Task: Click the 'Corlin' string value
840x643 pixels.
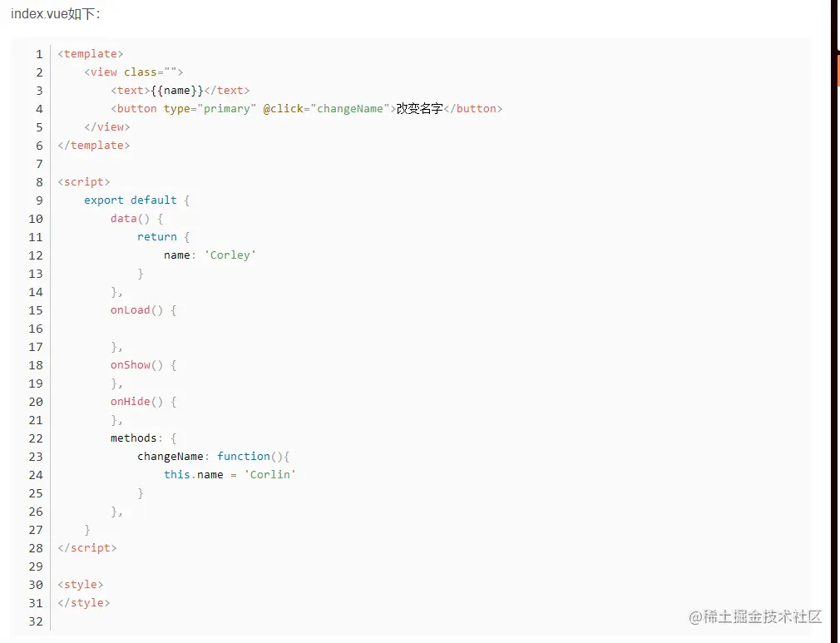Action: [270, 475]
